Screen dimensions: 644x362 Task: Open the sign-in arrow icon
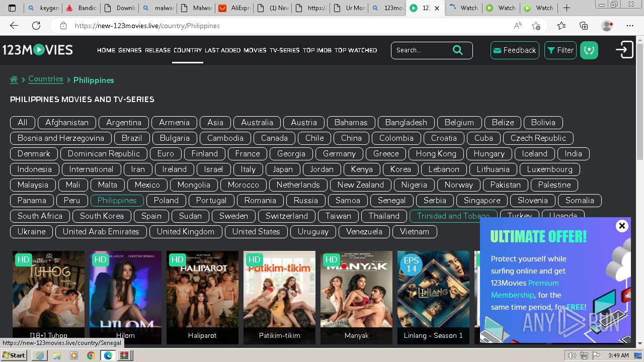tap(624, 50)
